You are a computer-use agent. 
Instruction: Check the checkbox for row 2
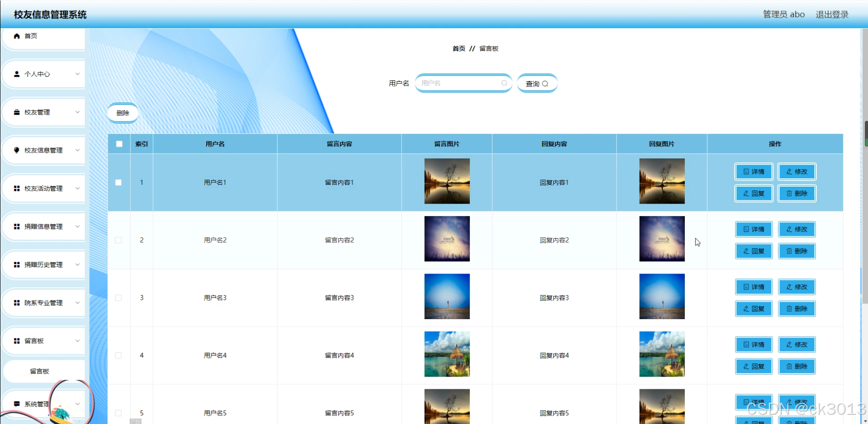tap(119, 240)
